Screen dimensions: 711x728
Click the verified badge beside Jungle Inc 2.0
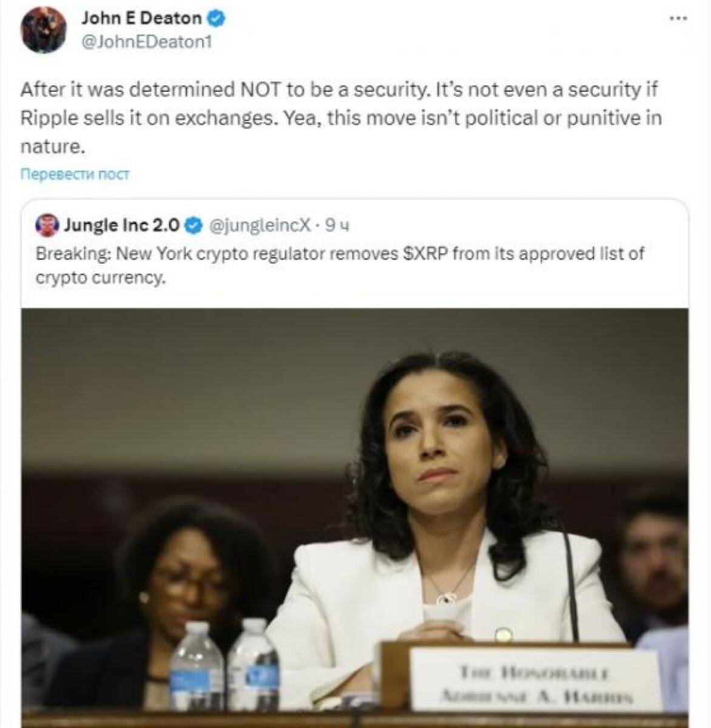coord(193,226)
